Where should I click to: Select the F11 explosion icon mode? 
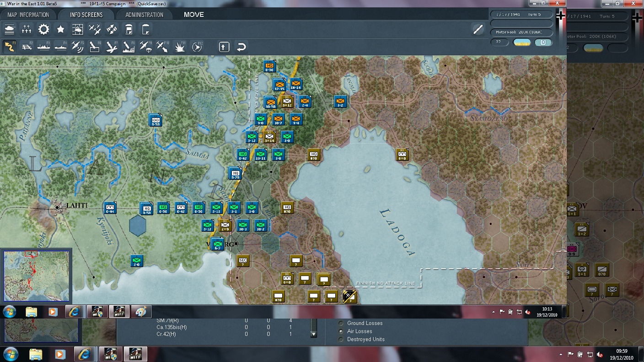click(x=180, y=47)
